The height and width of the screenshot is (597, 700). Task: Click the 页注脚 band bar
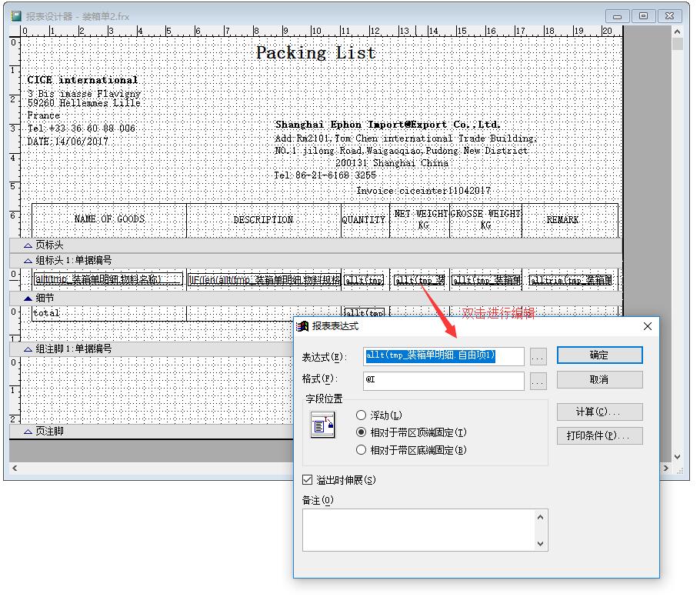(154, 431)
